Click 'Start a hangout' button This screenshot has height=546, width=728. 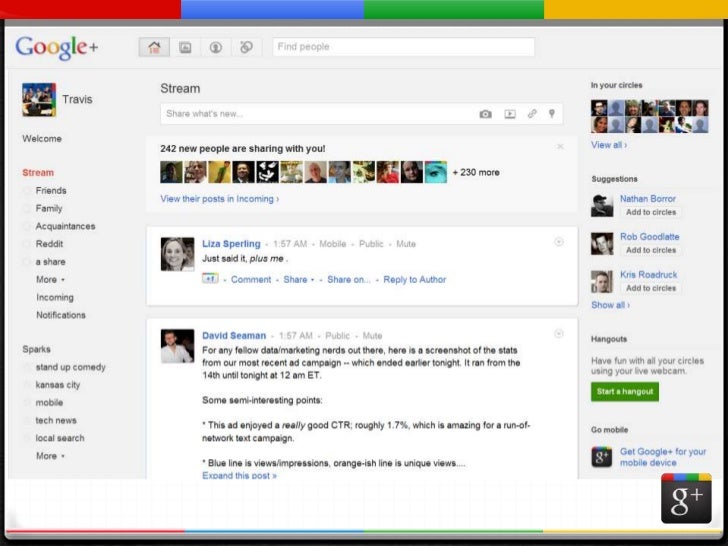point(625,391)
